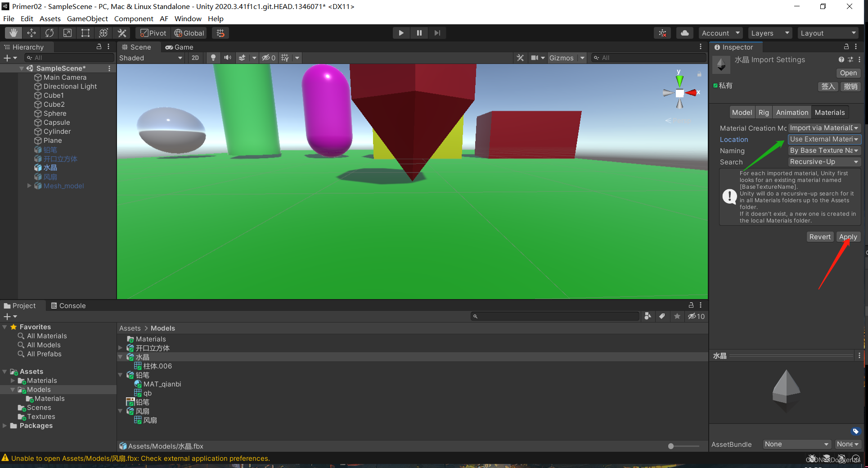This screenshot has width=868, height=468.
Task: Open the custom editor tools icon
Action: [121, 33]
